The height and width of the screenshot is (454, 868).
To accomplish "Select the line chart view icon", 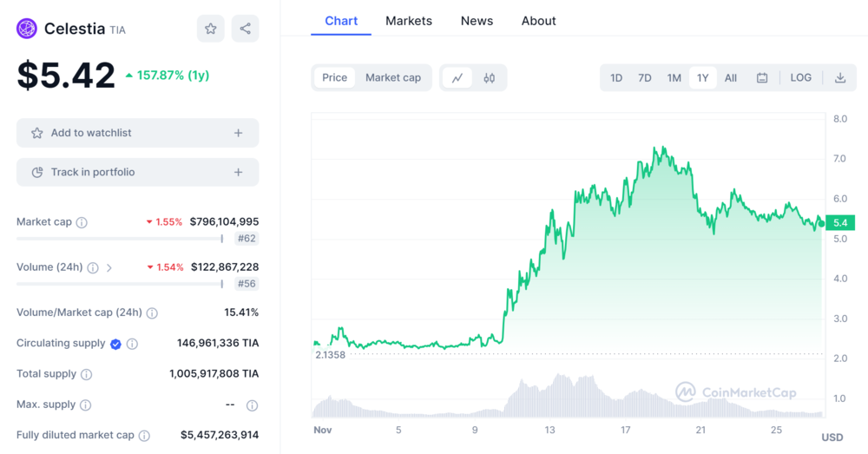I will click(x=457, y=78).
